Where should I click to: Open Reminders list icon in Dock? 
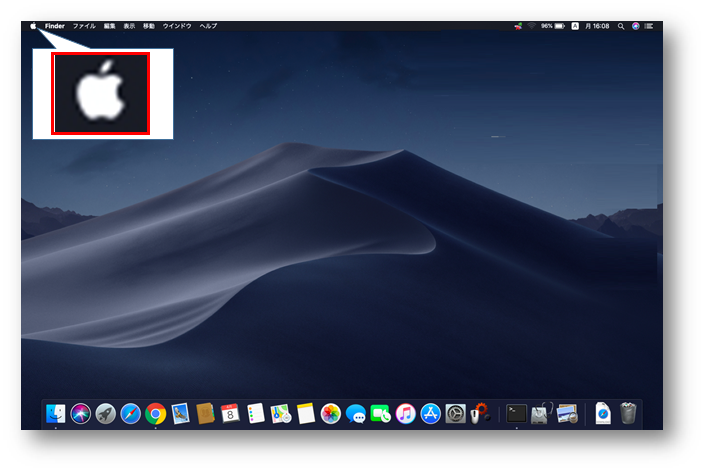coord(255,414)
